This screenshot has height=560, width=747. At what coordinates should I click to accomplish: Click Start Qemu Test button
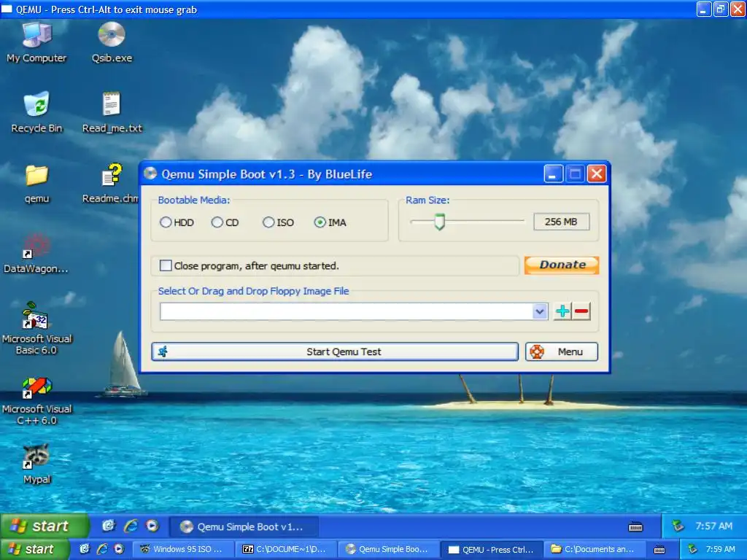[x=335, y=351]
